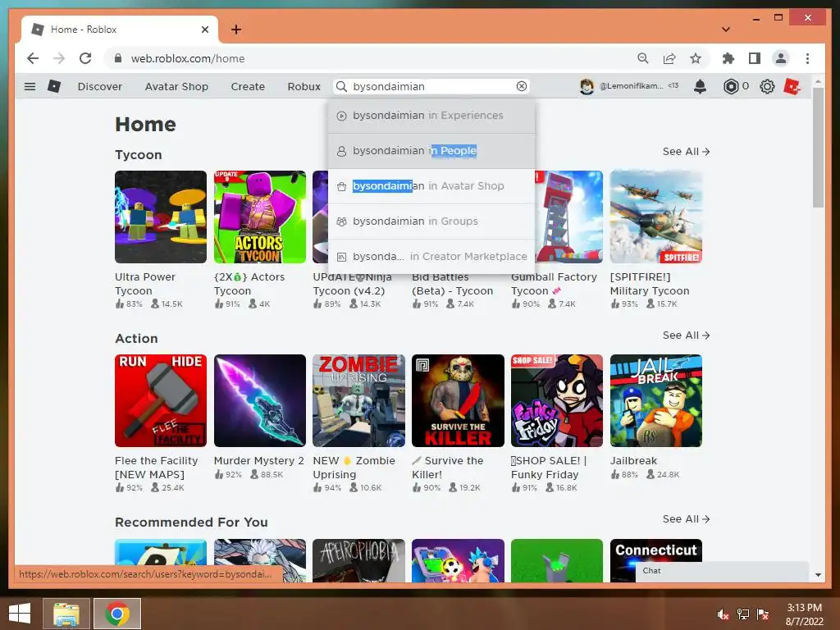840x630 pixels.
Task: Click the Roblox logo icon
Action: (54, 86)
